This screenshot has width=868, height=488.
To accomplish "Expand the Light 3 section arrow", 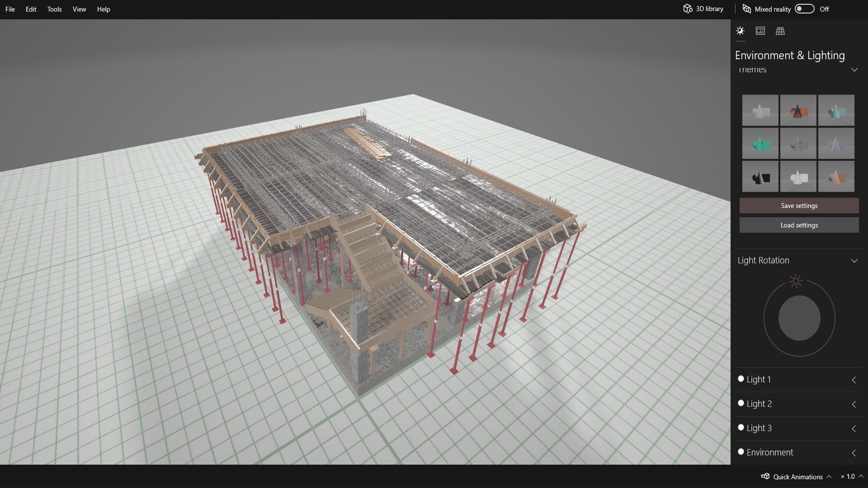I will (x=854, y=429).
